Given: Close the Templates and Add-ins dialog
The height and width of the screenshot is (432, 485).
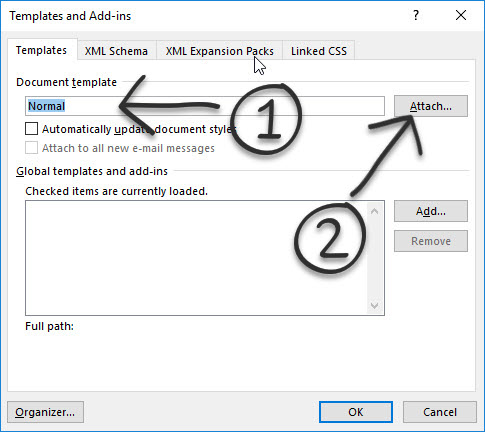Looking at the screenshot, I should pos(461,15).
